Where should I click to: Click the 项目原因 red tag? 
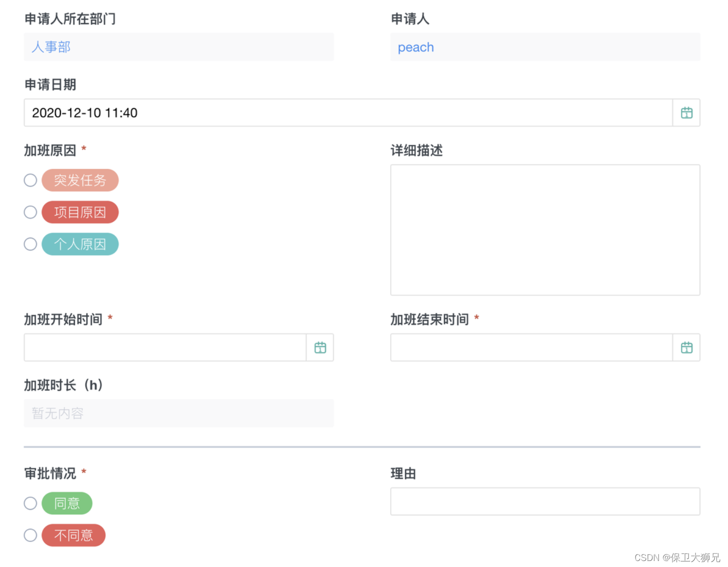tap(80, 212)
